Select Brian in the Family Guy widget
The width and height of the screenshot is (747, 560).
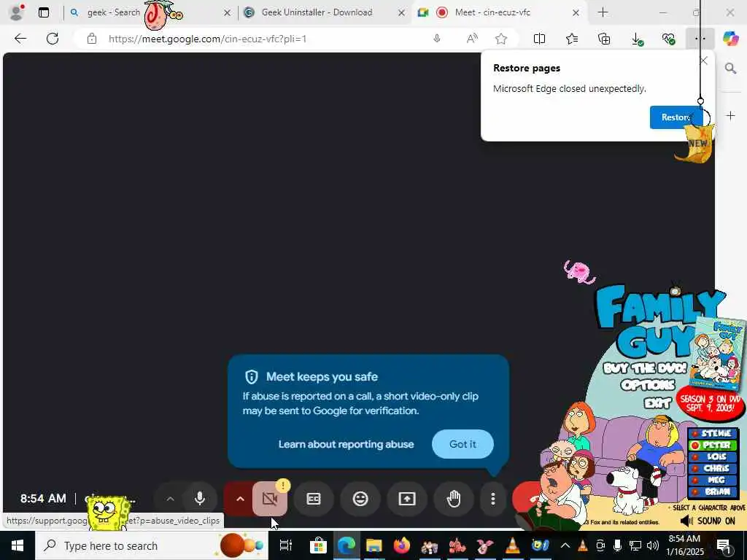[x=712, y=492]
